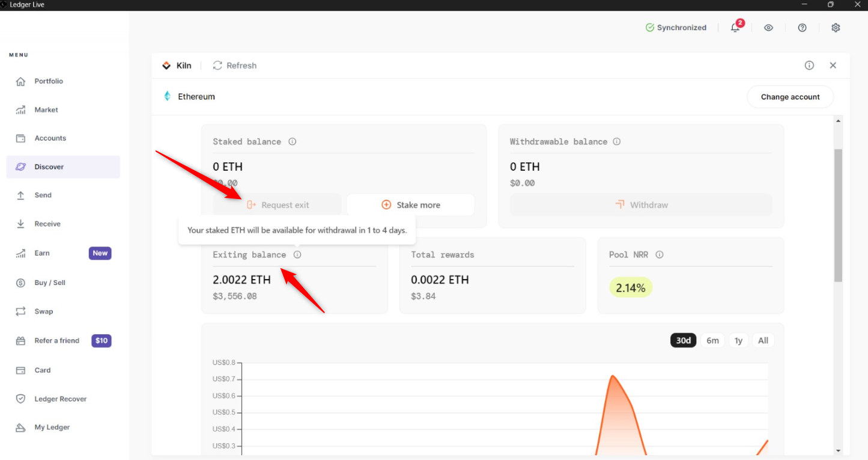Click the Card icon in sidebar
Viewport: 868px width, 460px height.
click(x=20, y=370)
